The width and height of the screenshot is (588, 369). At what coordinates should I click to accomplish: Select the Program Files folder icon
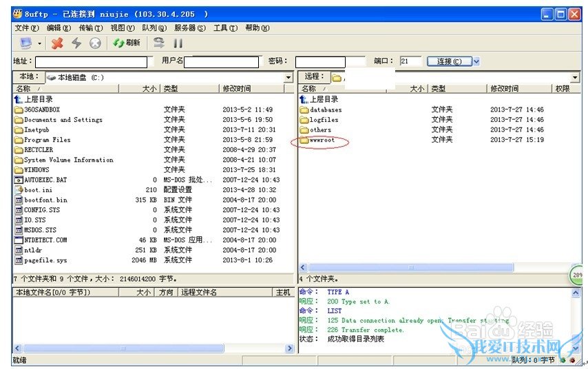point(19,140)
